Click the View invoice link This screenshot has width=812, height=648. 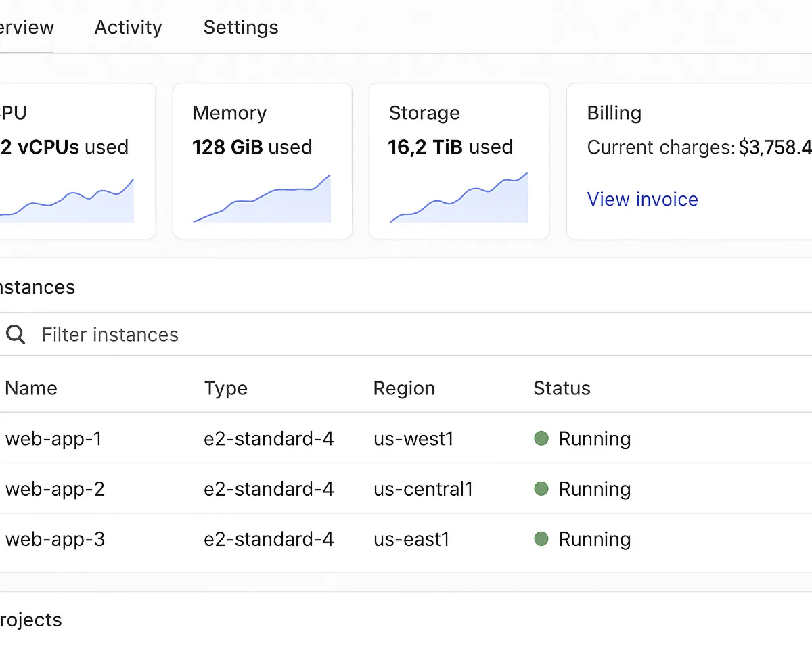point(642,199)
